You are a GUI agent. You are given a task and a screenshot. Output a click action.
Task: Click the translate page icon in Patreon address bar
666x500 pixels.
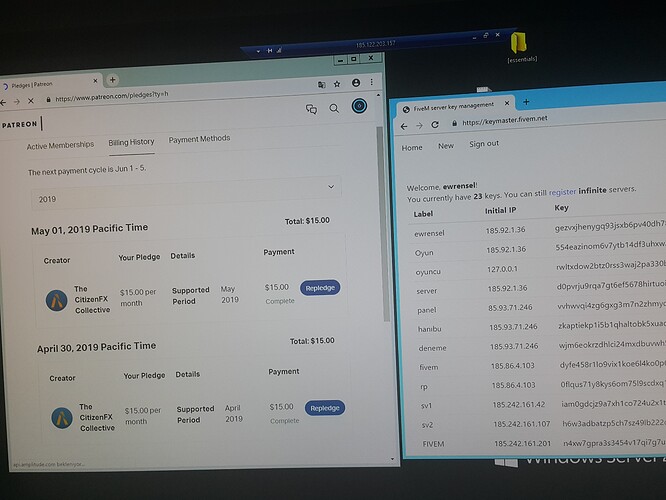(x=322, y=85)
